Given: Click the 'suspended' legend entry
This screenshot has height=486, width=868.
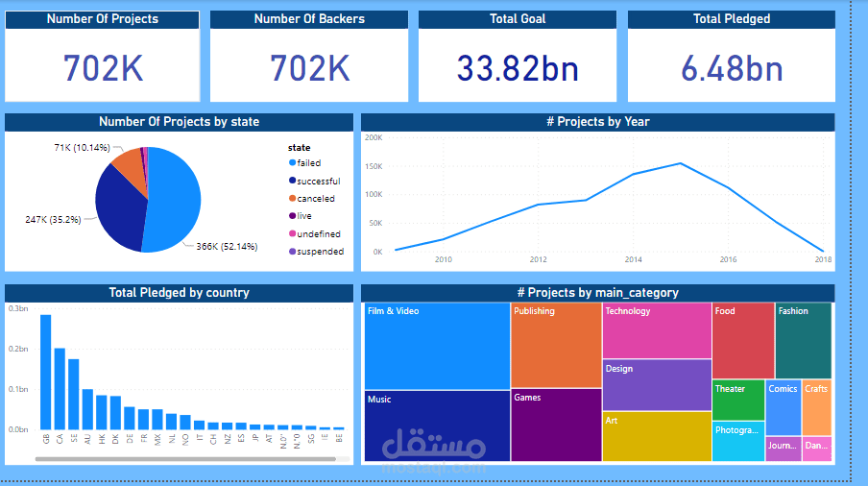Looking at the screenshot, I should (316, 252).
